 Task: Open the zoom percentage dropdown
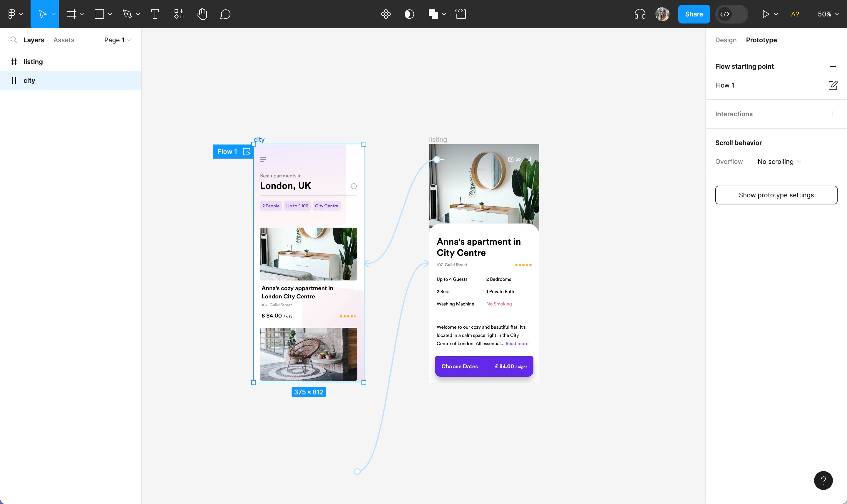tap(828, 14)
